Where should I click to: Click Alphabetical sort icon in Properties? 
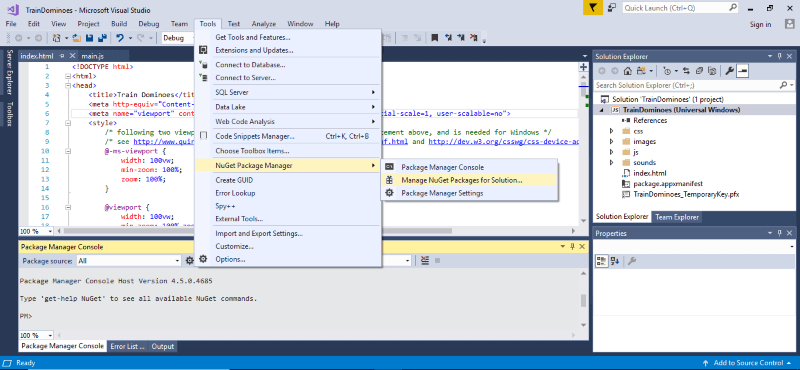click(x=615, y=261)
